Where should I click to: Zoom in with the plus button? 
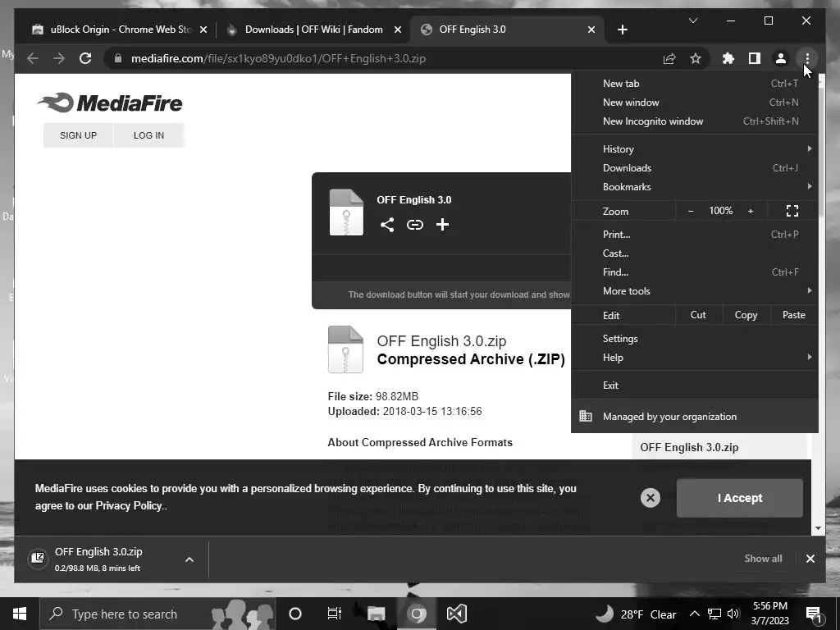751,211
